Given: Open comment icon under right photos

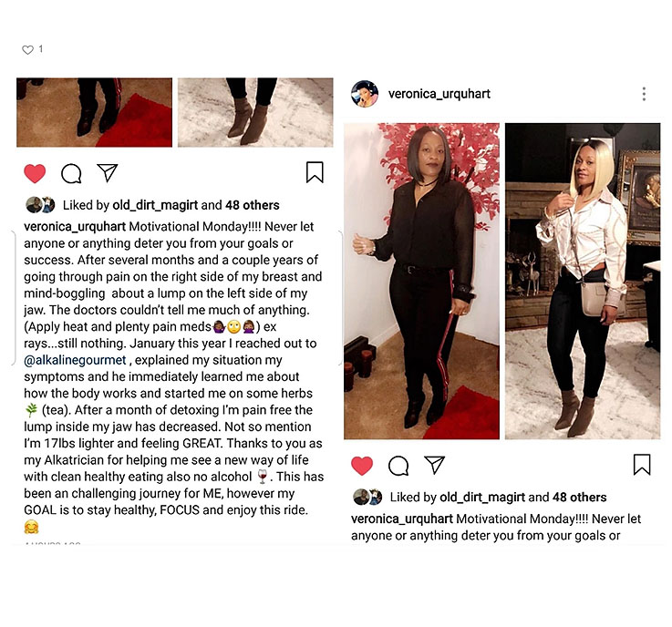Looking at the screenshot, I should coord(398,466).
